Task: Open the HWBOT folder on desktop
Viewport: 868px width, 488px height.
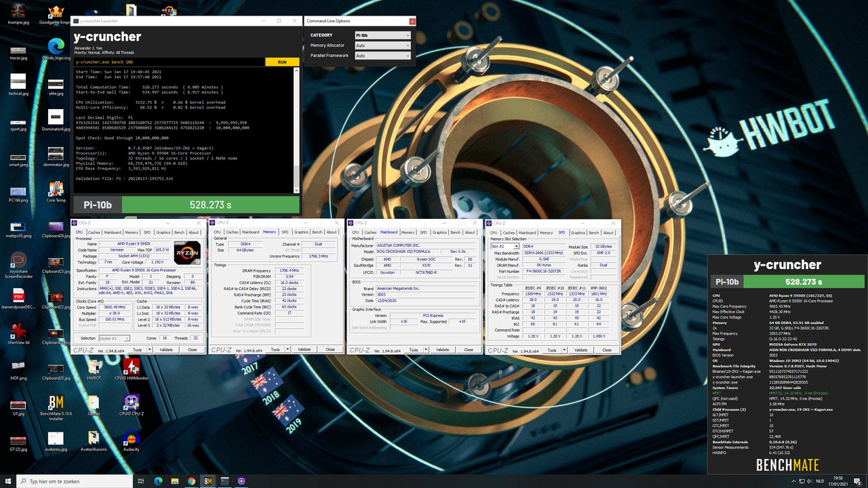Action: [x=94, y=369]
